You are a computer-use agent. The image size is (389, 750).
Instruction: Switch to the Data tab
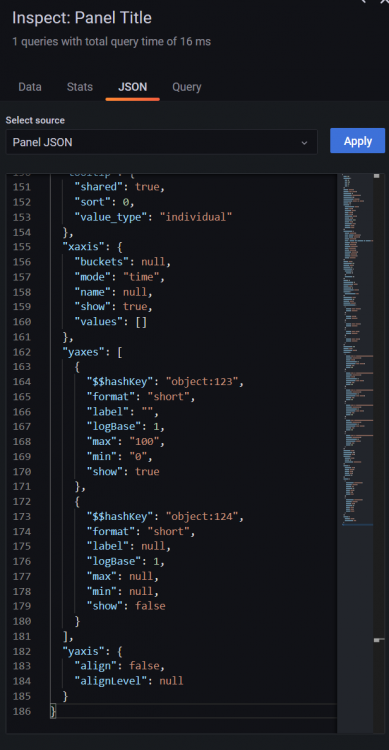tap(30, 87)
